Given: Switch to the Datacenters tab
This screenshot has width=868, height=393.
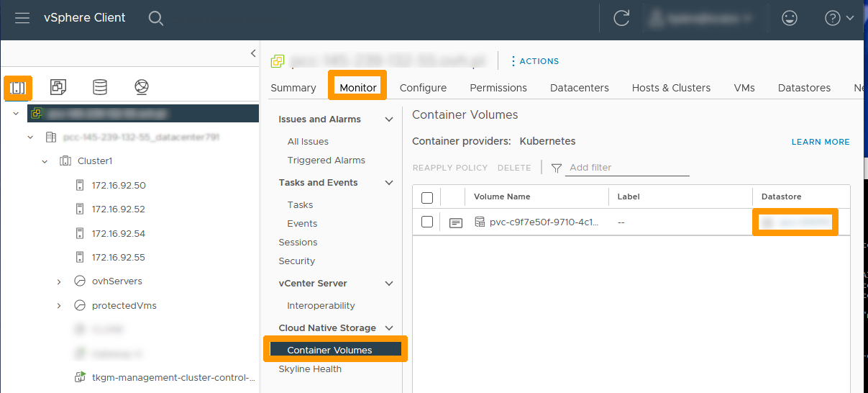Looking at the screenshot, I should pos(580,88).
